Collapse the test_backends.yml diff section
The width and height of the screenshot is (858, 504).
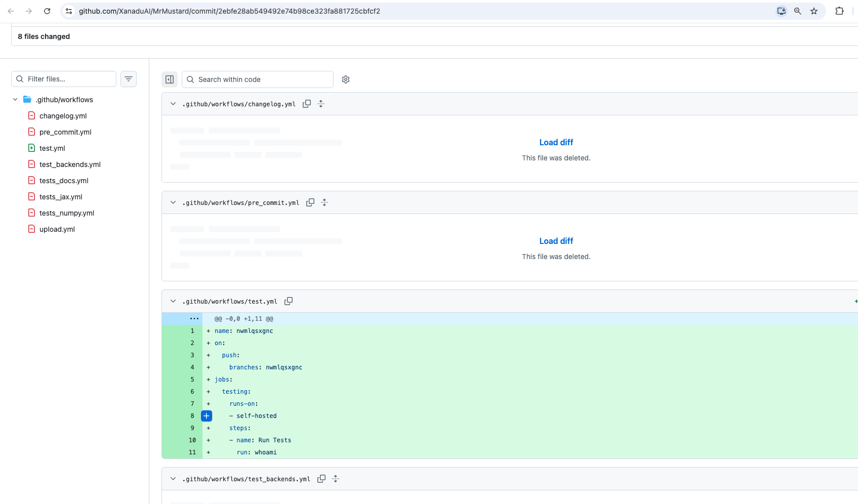(173, 479)
